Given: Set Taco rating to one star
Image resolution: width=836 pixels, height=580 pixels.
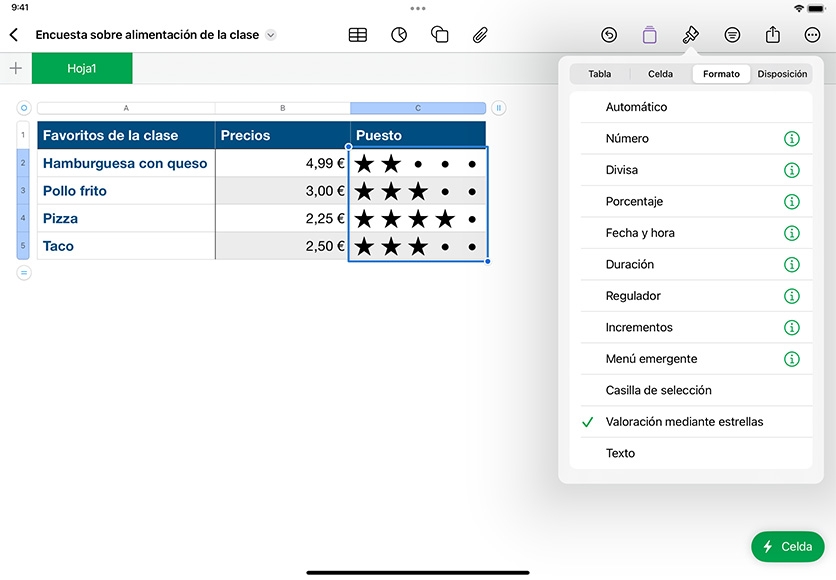Looking at the screenshot, I should point(364,247).
